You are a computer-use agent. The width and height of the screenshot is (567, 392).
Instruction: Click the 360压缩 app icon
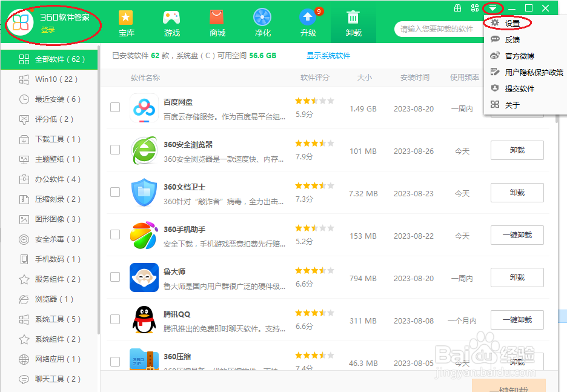click(144, 359)
